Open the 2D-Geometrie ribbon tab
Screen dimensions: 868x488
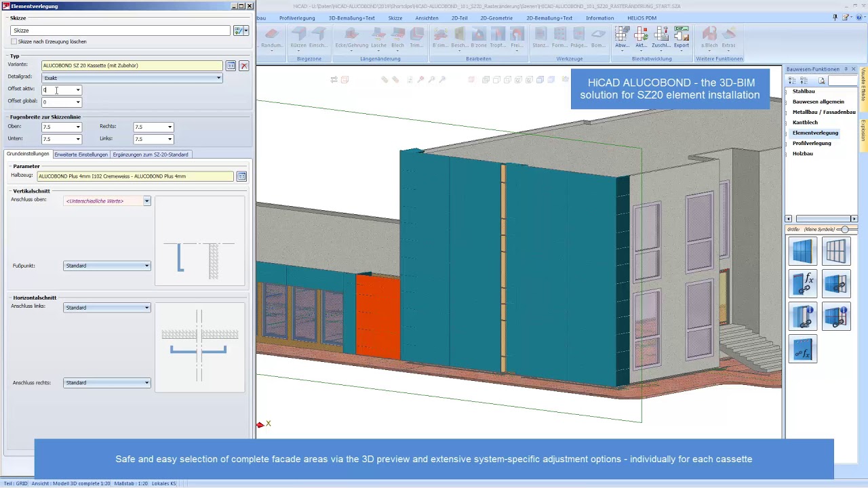coord(496,18)
